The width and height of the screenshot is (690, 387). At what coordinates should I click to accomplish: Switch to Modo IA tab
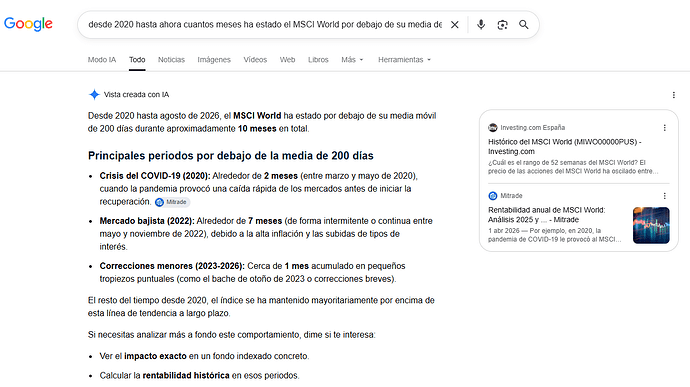pyautogui.click(x=102, y=59)
